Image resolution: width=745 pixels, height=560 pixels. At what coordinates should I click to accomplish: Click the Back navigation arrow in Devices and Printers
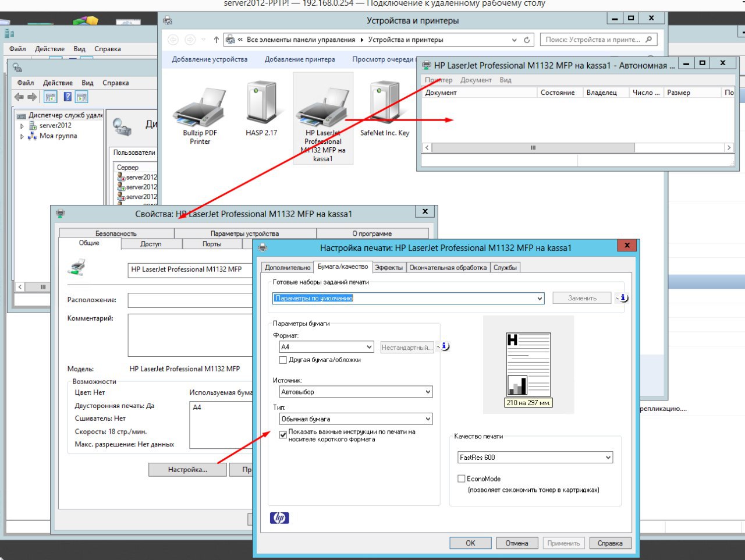click(173, 40)
